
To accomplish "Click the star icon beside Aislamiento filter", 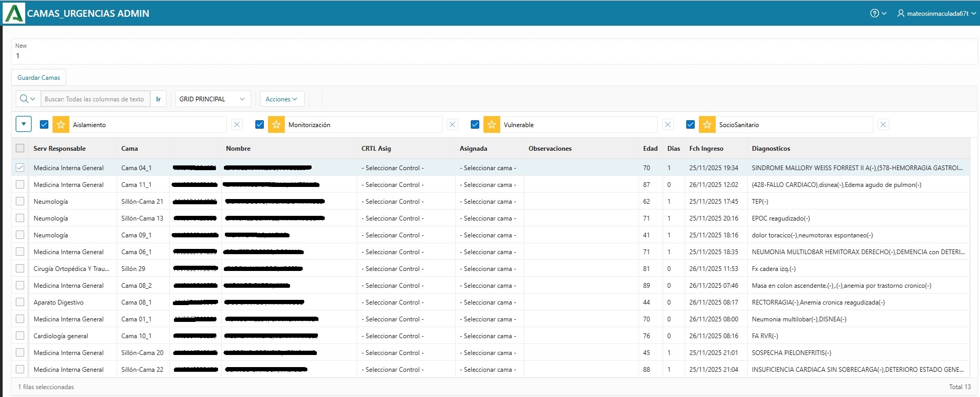I will 61,124.
